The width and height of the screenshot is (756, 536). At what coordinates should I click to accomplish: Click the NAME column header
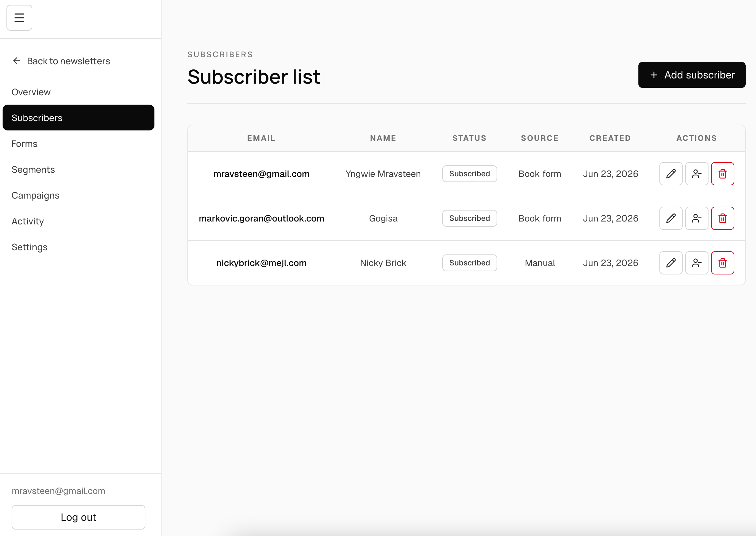383,138
